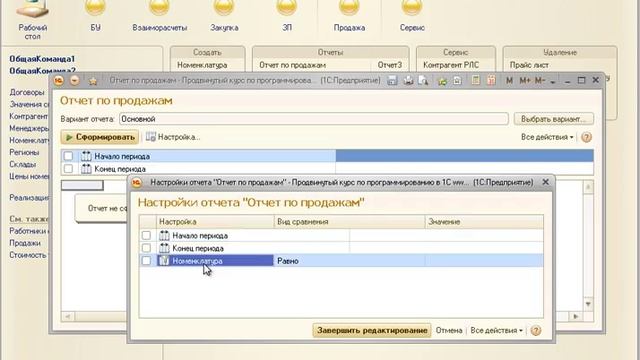
Task: Open the Сервис section
Action: pos(412,16)
